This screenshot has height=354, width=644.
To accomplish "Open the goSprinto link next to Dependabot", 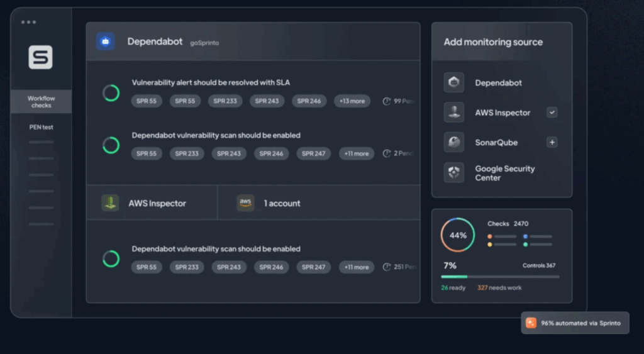I will coord(204,43).
